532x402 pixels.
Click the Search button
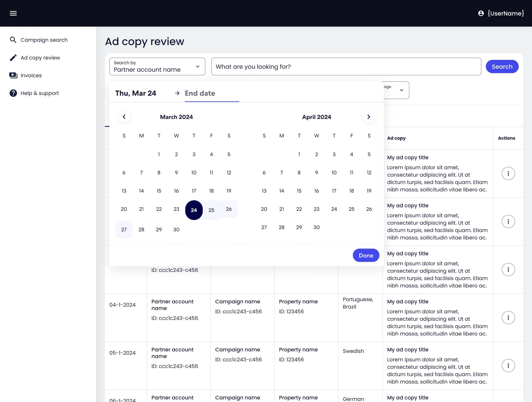(x=502, y=67)
